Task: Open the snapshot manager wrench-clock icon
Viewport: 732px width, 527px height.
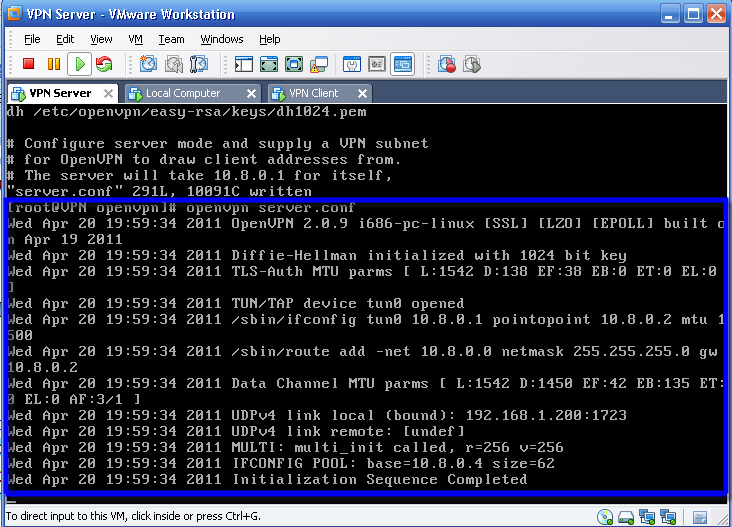Action: [199, 64]
